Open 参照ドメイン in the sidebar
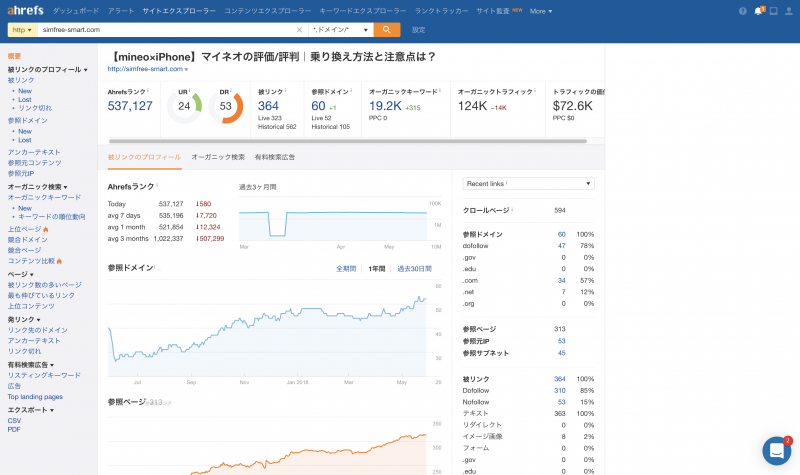800x475 pixels. tap(28, 120)
